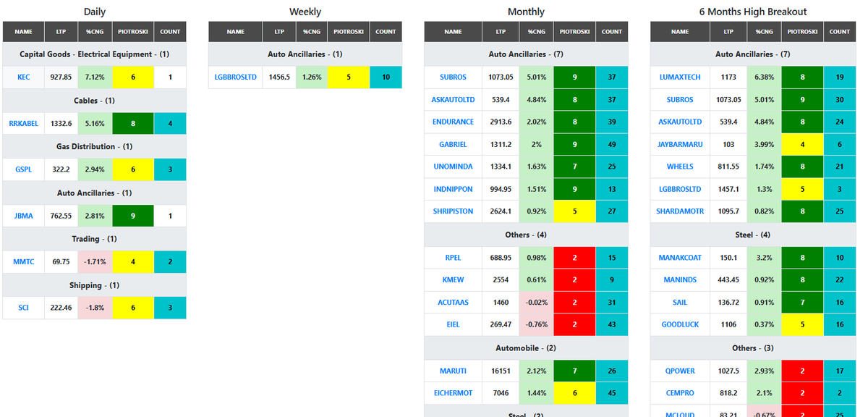Click the 'Automobile - (2)' group row
The height and width of the screenshot is (417, 868).
(x=526, y=348)
